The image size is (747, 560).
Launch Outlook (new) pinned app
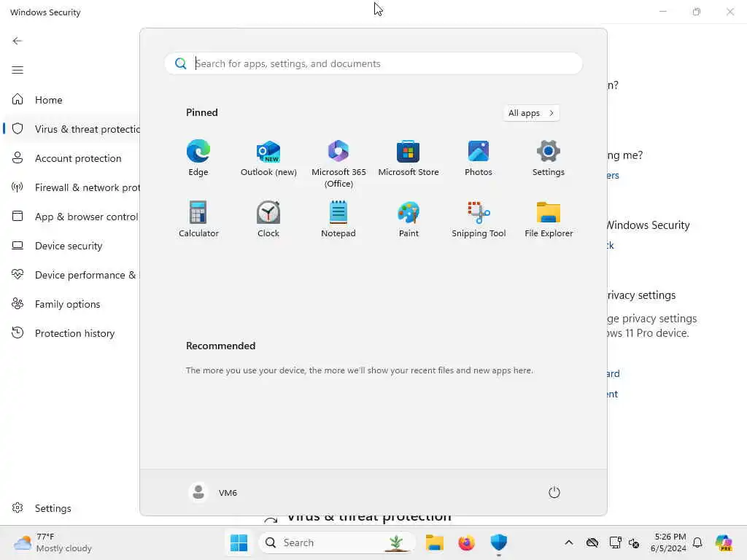[268, 158]
